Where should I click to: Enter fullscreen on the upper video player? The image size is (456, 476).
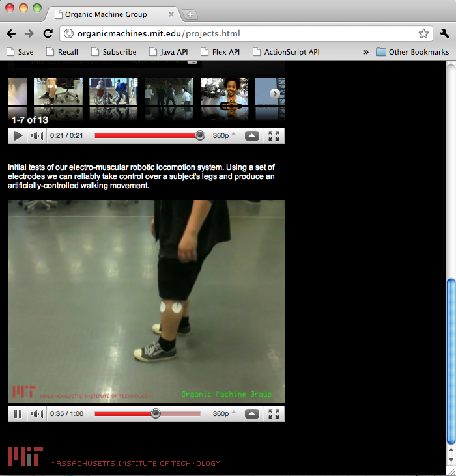(274, 135)
